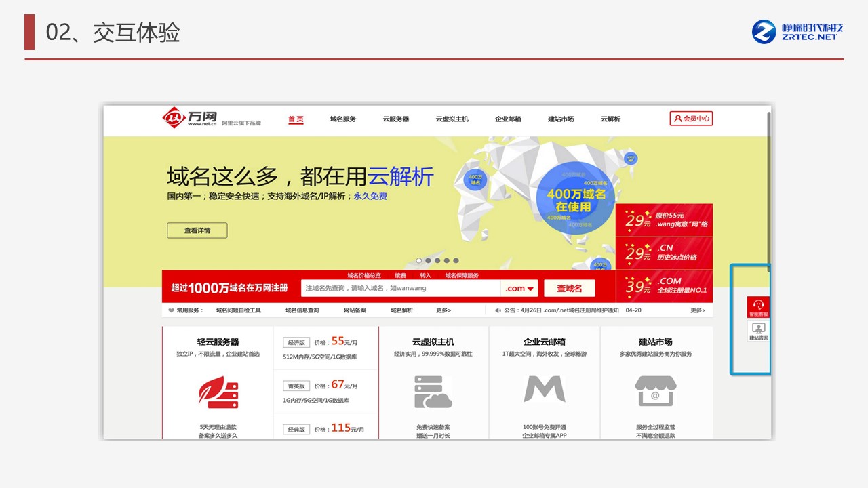
Task: Click the page's vertical scrollbar
Action: pyautogui.click(x=768, y=190)
